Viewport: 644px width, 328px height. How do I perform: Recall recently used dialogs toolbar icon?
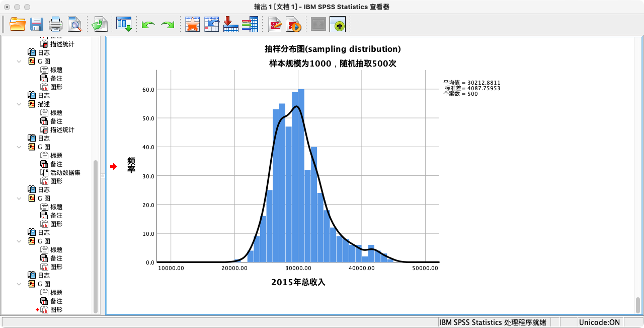pos(124,24)
